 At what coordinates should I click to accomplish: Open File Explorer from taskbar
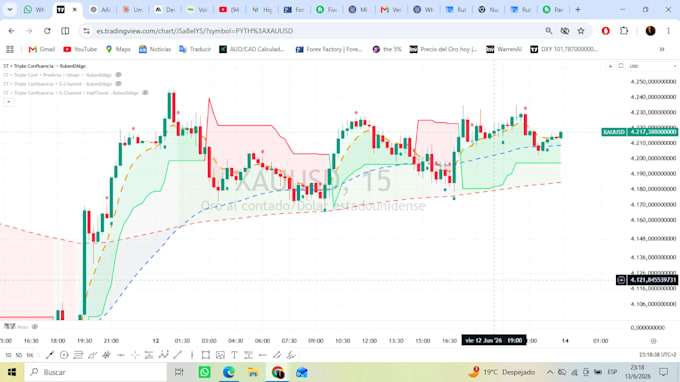(x=253, y=372)
